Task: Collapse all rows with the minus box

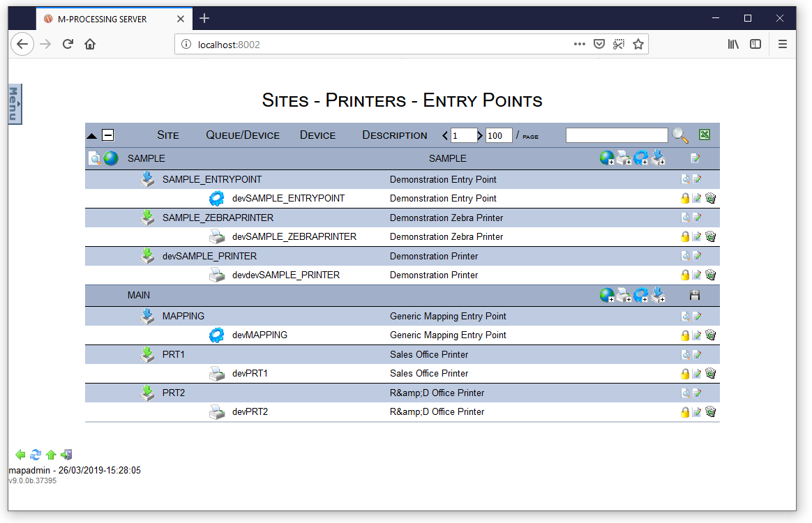Action: (x=108, y=135)
